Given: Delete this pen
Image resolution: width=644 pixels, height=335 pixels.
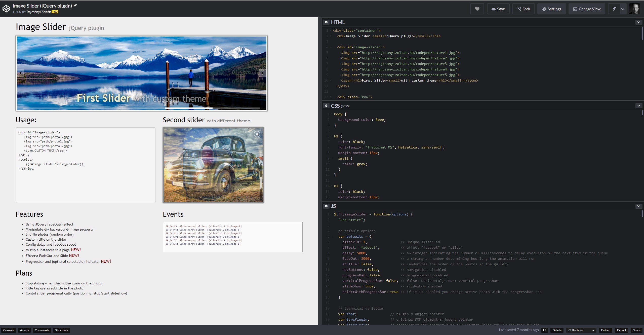Looking at the screenshot, I should point(557,330).
